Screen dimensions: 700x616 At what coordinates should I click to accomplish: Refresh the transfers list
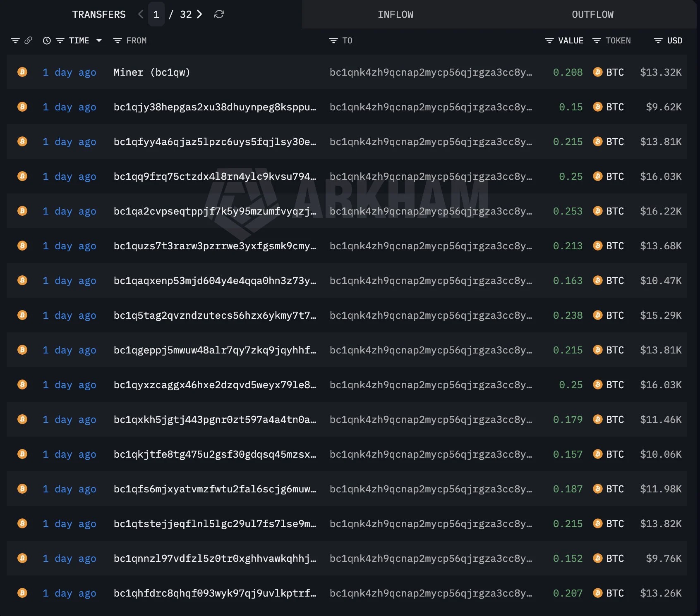click(219, 14)
